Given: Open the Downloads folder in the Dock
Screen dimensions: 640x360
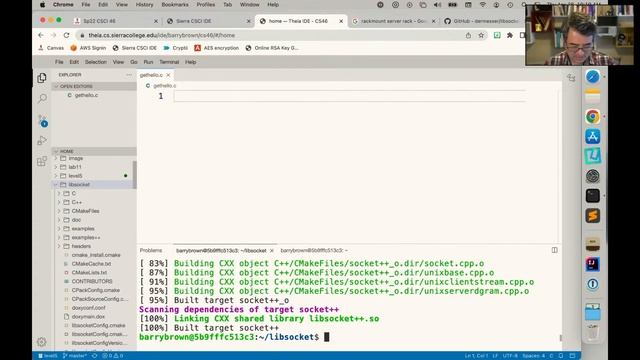Looking at the screenshot, I should tap(593, 312).
